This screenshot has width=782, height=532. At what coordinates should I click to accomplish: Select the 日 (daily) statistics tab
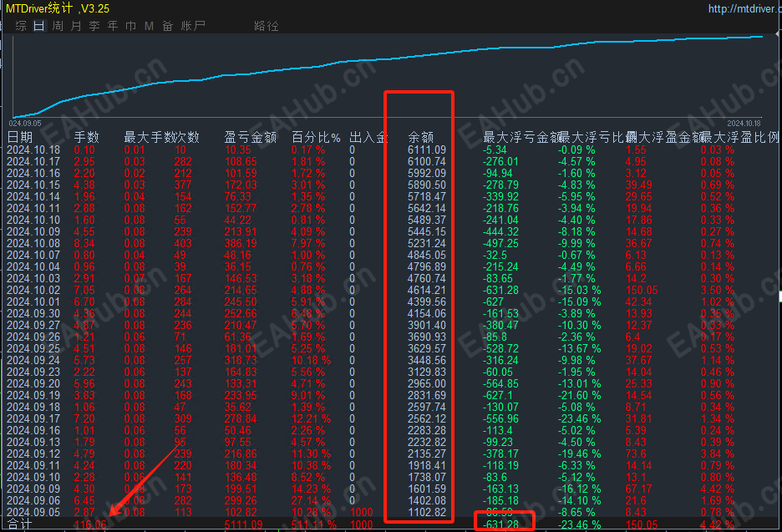39,26
